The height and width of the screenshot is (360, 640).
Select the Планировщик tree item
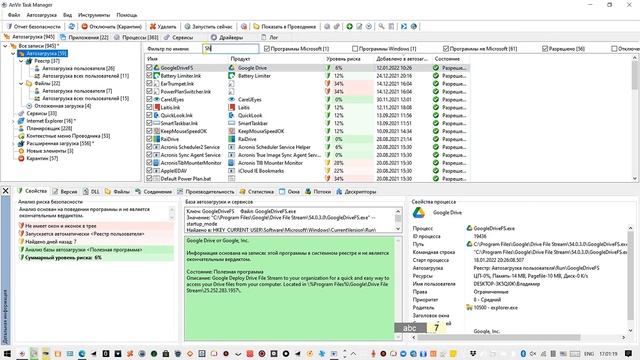point(49,128)
